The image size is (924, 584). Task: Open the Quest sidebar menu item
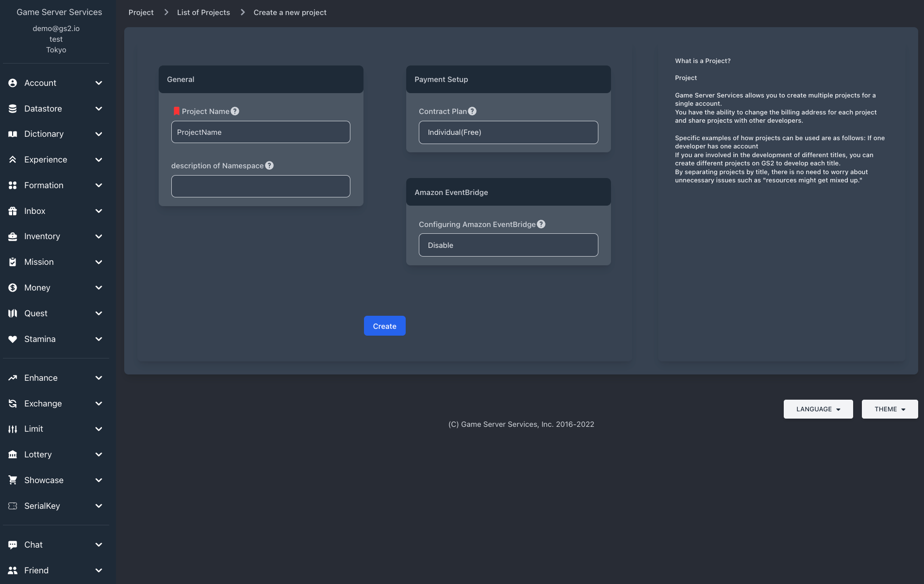click(36, 313)
